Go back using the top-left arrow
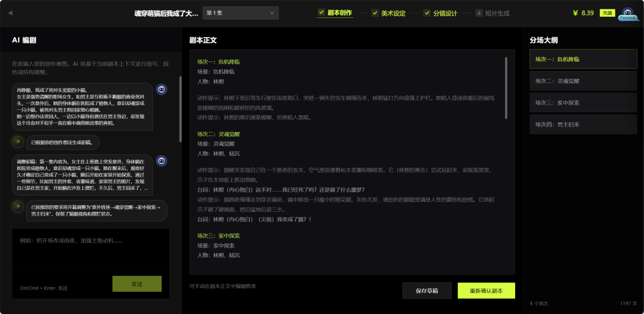This screenshot has width=644, height=314. (10, 13)
